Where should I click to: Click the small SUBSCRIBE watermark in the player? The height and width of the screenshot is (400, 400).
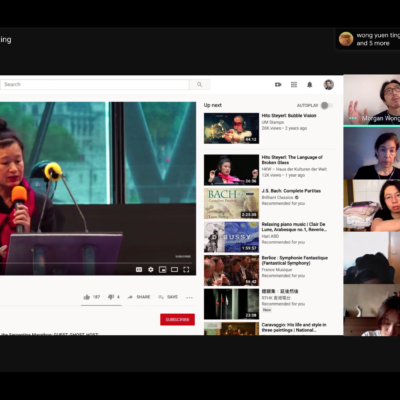[183, 256]
